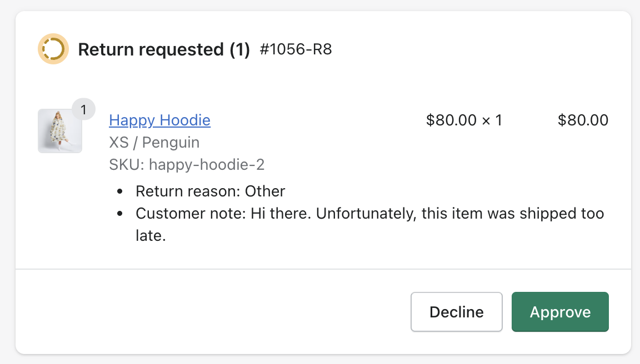Image resolution: width=640 pixels, height=364 pixels.
Task: Click the $80.00 × 1 unit price
Action: (x=463, y=120)
